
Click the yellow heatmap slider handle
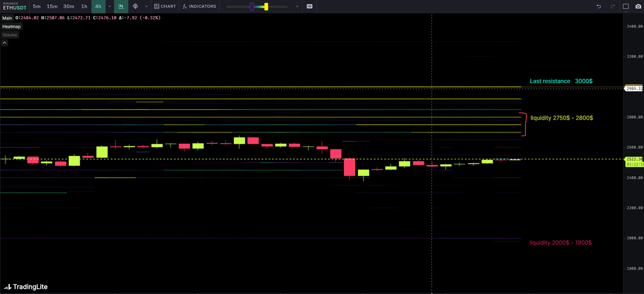click(x=266, y=6)
